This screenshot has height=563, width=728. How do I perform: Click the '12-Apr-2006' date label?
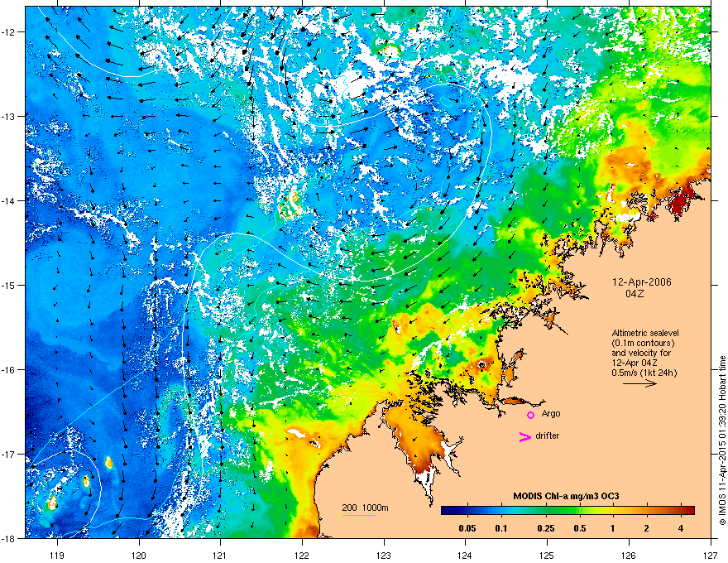[642, 282]
